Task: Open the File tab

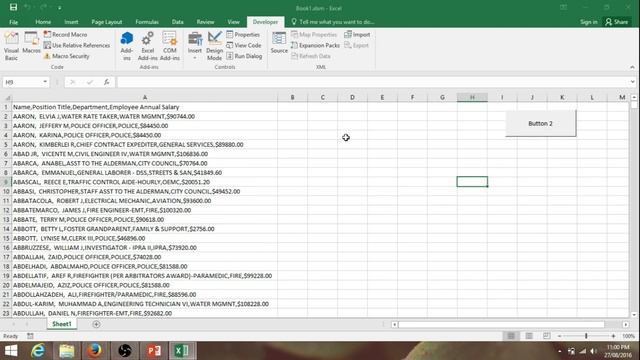Action: click(x=13, y=22)
